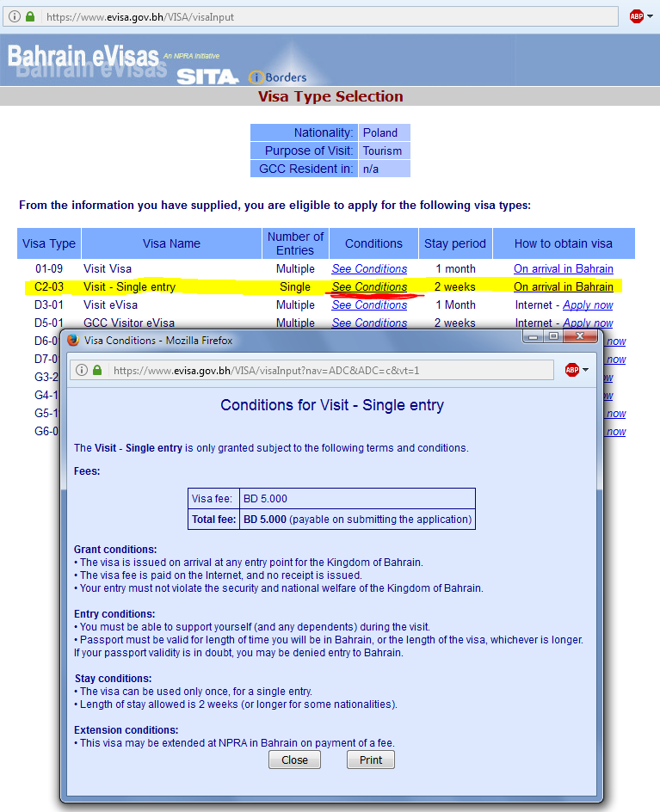The image size is (660, 812).
Task: Click On arrival in Bahrain for 01-09
Action: click(564, 268)
